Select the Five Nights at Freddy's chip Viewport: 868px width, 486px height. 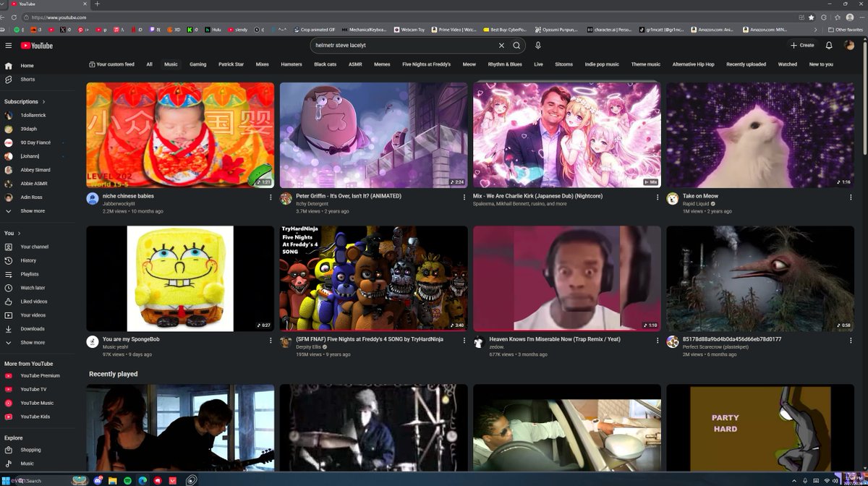[426, 64]
